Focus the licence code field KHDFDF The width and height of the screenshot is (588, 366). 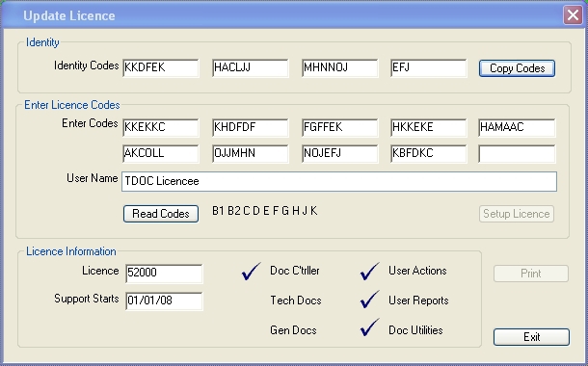250,127
